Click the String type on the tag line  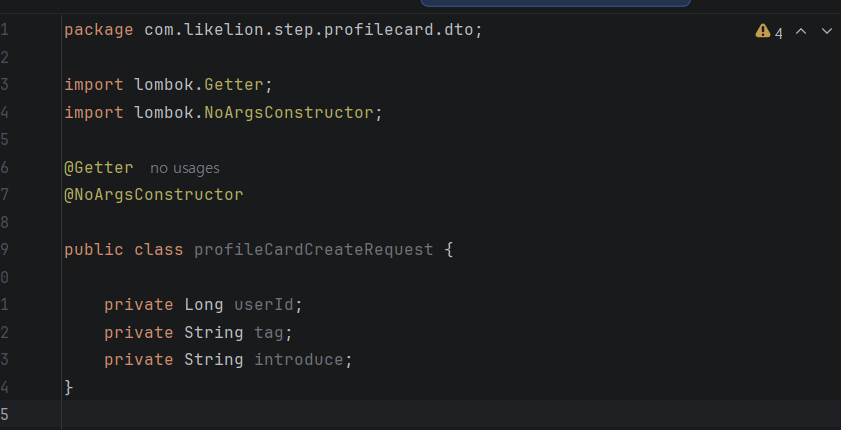pos(213,332)
